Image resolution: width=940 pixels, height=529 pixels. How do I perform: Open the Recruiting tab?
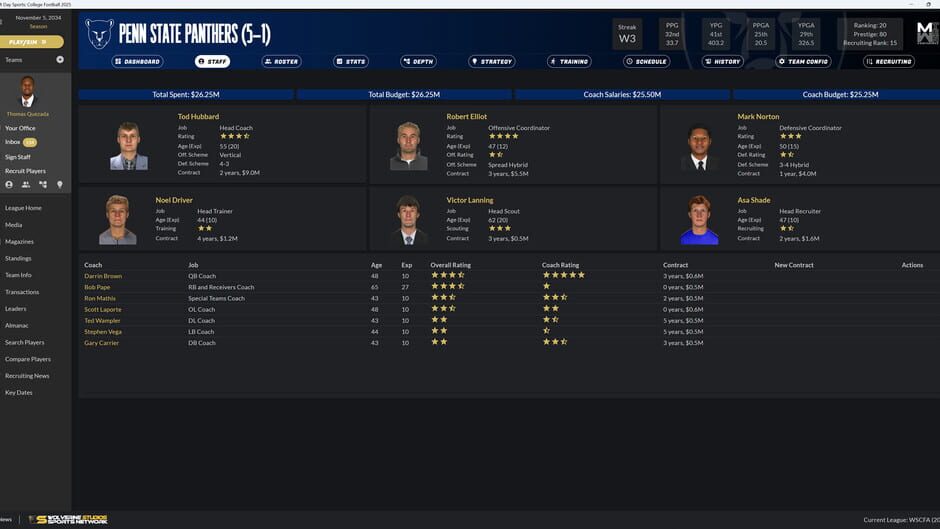point(889,61)
